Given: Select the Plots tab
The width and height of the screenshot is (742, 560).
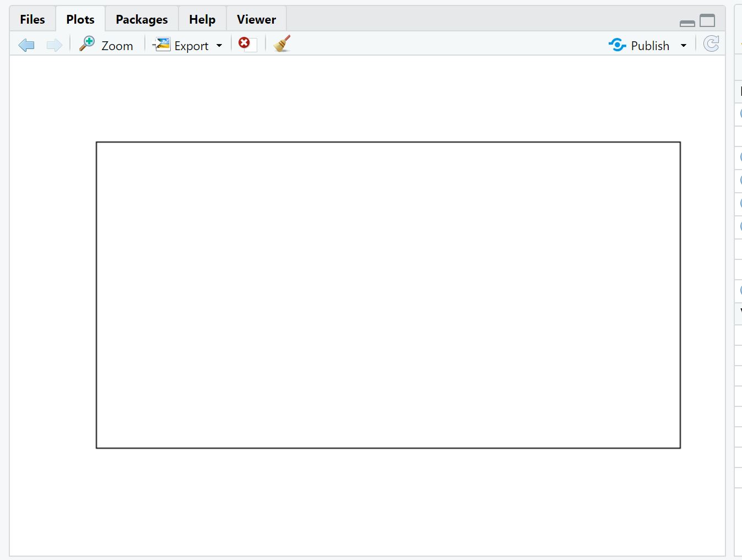Looking at the screenshot, I should tap(80, 19).
